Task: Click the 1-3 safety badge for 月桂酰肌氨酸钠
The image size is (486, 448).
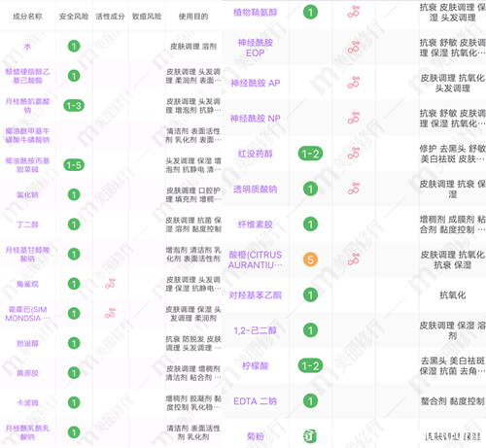Action: [x=74, y=106]
